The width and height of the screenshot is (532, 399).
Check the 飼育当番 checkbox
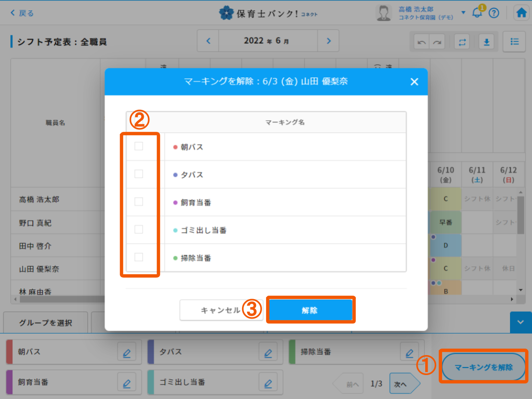[x=139, y=202]
